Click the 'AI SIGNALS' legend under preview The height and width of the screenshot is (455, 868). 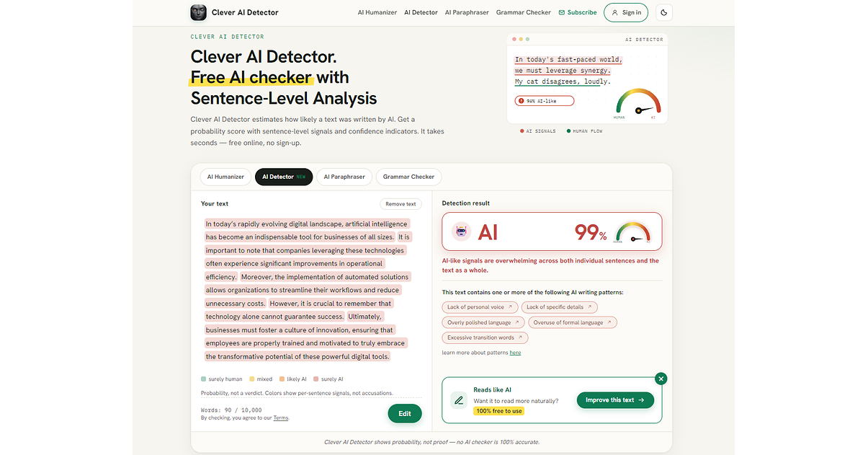coord(537,131)
